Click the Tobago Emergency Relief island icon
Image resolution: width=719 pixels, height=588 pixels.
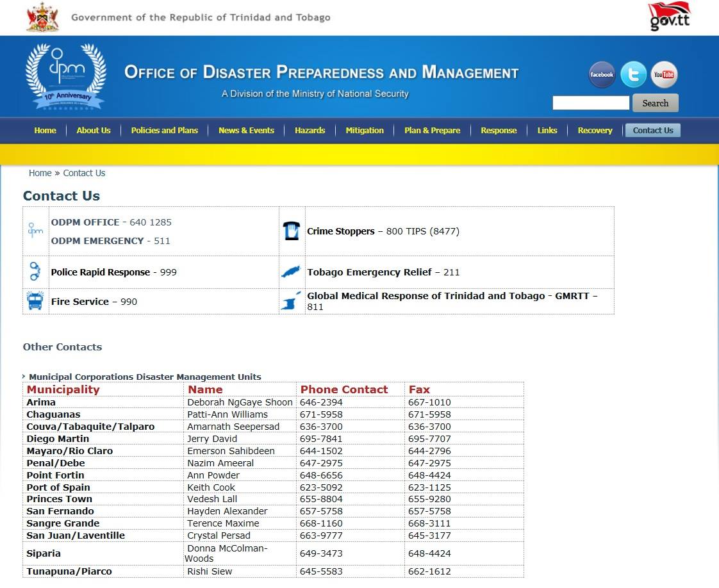(x=291, y=272)
